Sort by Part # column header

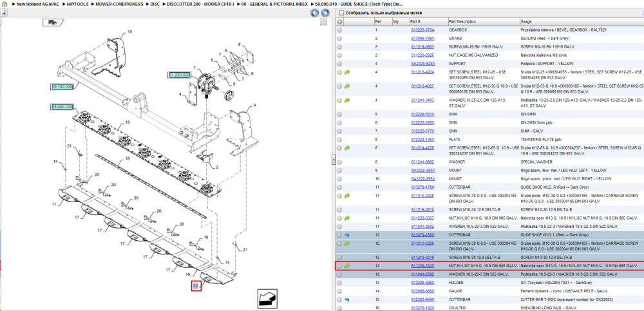click(428, 21)
